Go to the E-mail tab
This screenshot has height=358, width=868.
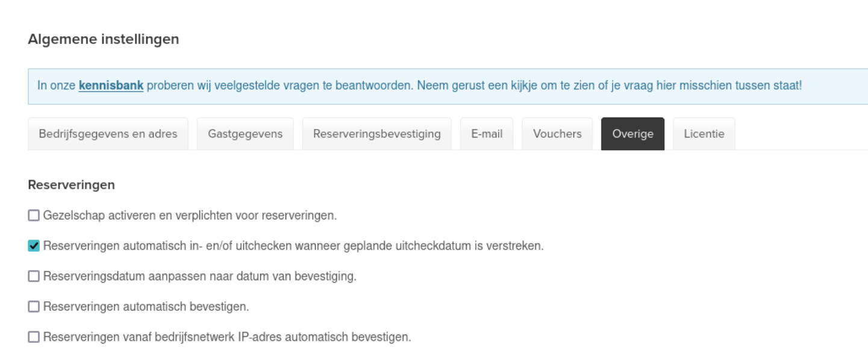click(x=487, y=134)
